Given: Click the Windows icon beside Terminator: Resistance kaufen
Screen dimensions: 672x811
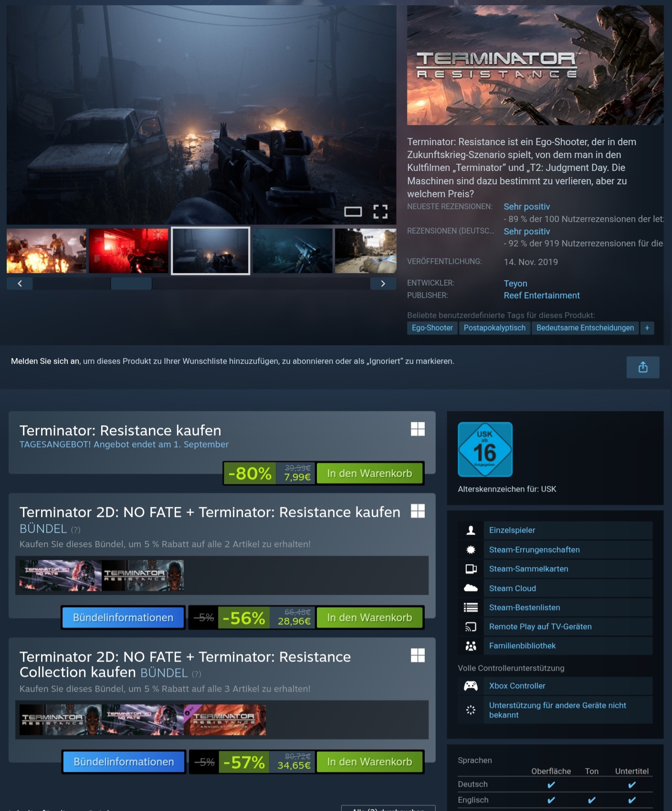Looking at the screenshot, I should point(418,429).
